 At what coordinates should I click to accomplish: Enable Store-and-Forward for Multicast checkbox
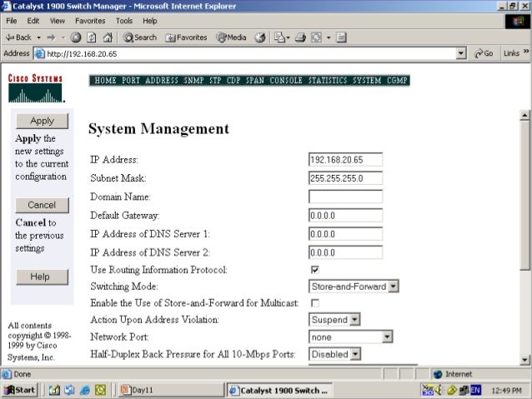[315, 302]
